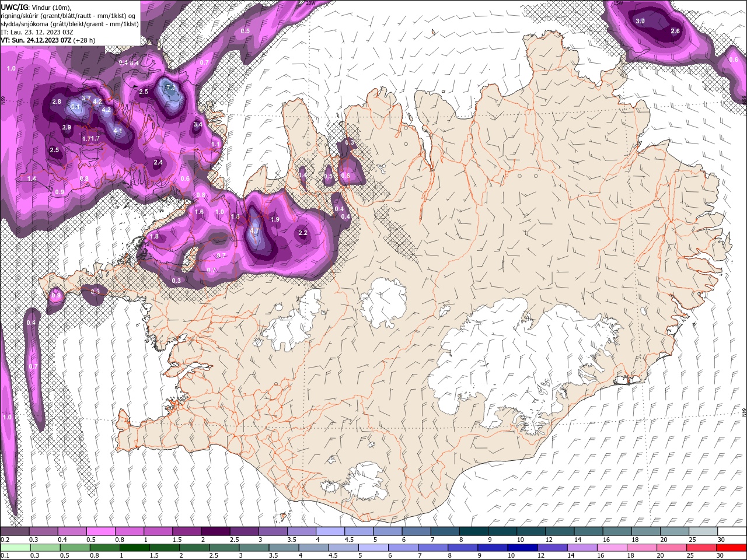747x560 pixels.
Task: Click the 15W longitude label
Action: coord(618,3)
